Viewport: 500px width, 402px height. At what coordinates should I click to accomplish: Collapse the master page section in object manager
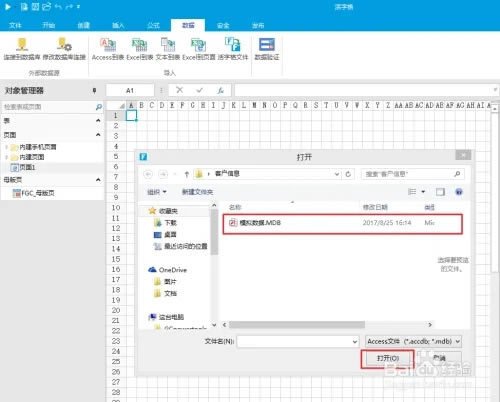click(98, 180)
